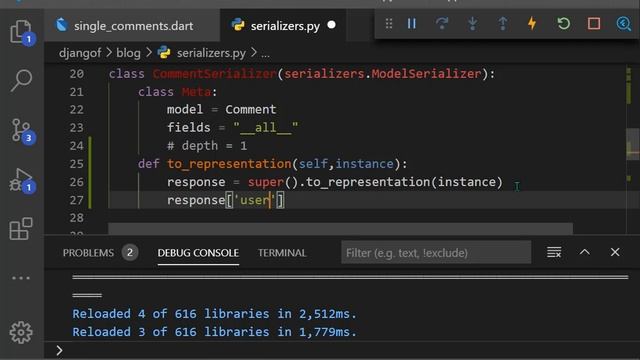The image size is (640, 360).
Task: Show additional views ellipsis in activity bar
Action: click(21, 278)
